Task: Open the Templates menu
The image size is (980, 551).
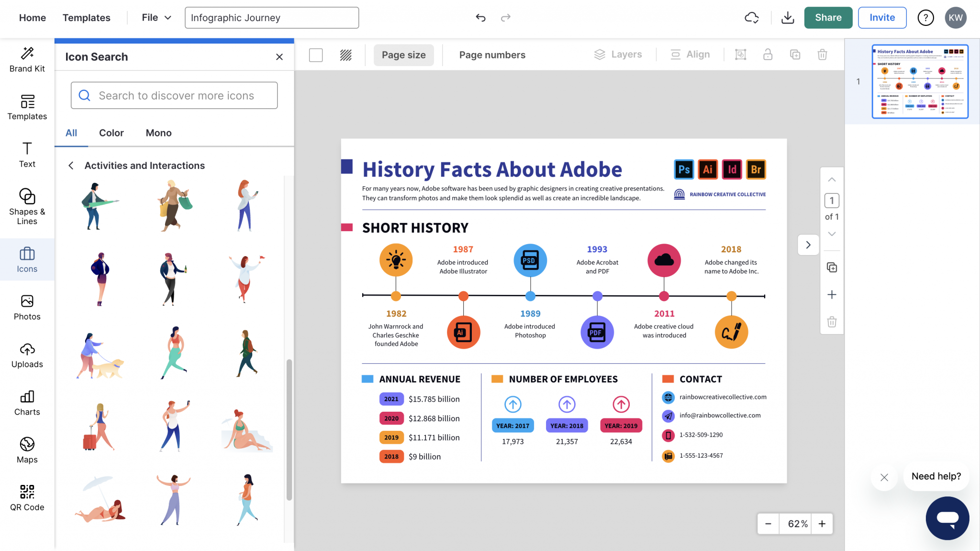Action: [86, 17]
